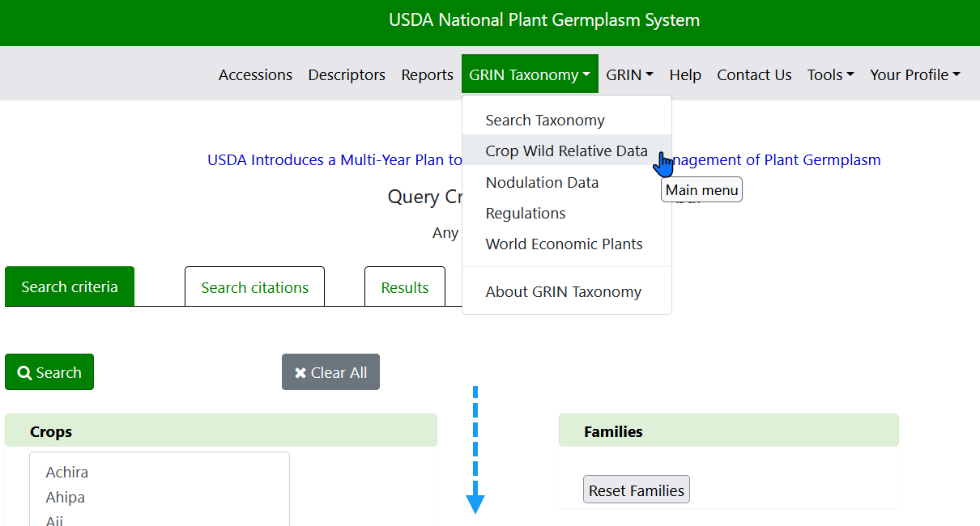Open About GRIN Taxonomy entry

point(567,291)
